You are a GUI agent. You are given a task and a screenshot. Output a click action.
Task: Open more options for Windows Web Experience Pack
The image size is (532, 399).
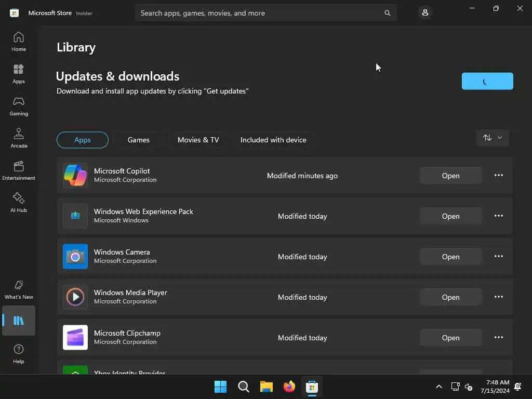click(x=498, y=216)
